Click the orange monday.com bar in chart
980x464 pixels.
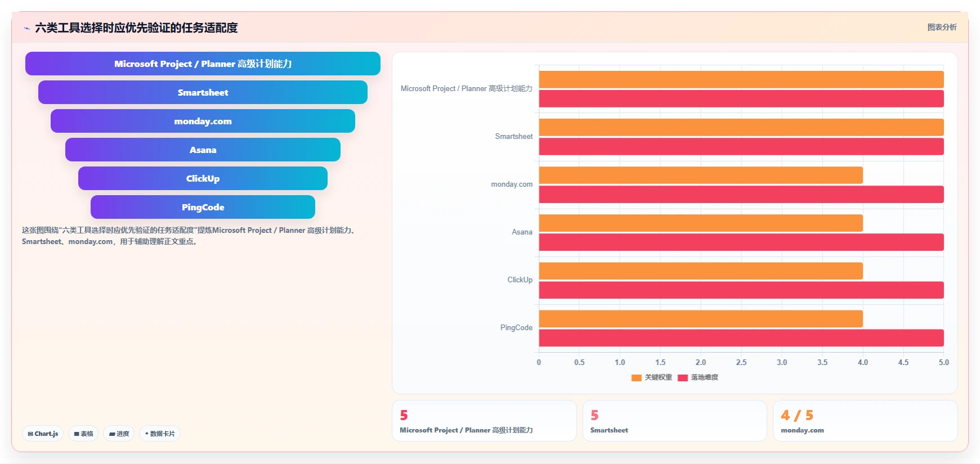[701, 175]
